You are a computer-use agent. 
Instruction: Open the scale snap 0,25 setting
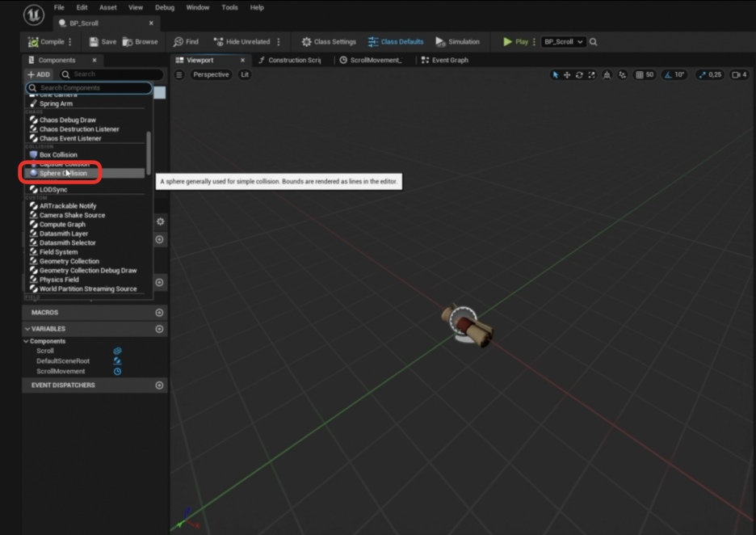coord(710,75)
